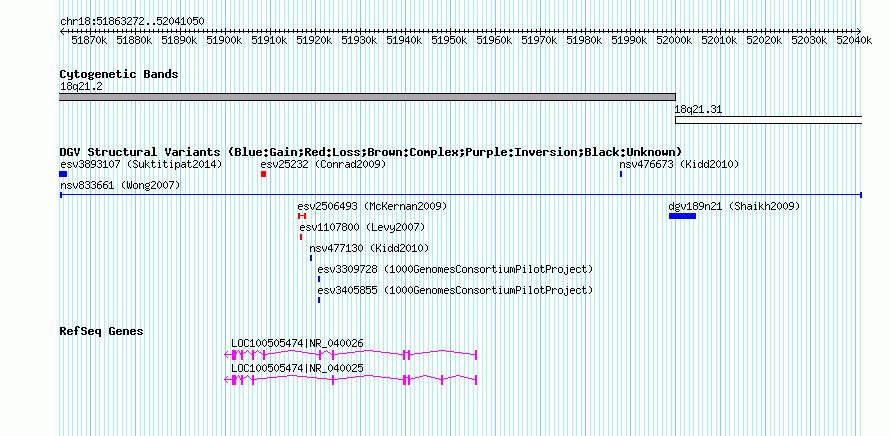Viewport: 890px width, 436px height.
Task: Select the nsv833661 long blue variant line
Action: point(461,195)
